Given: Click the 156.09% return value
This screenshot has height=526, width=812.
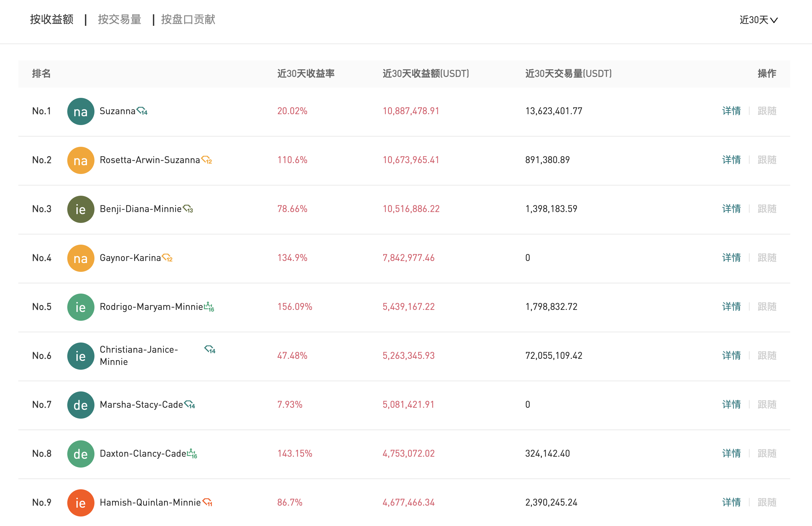Looking at the screenshot, I should 295,306.
